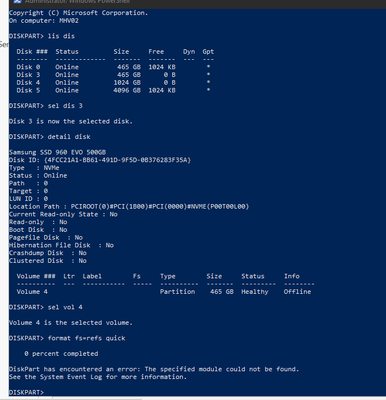Click the Gpt column header
Image resolution: width=386 pixels, height=400 pixels.
point(208,52)
